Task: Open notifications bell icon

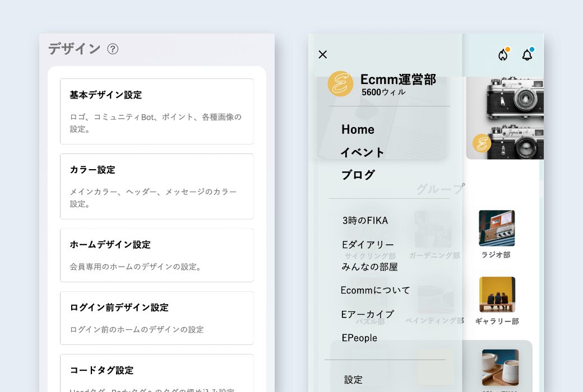Action: point(527,55)
